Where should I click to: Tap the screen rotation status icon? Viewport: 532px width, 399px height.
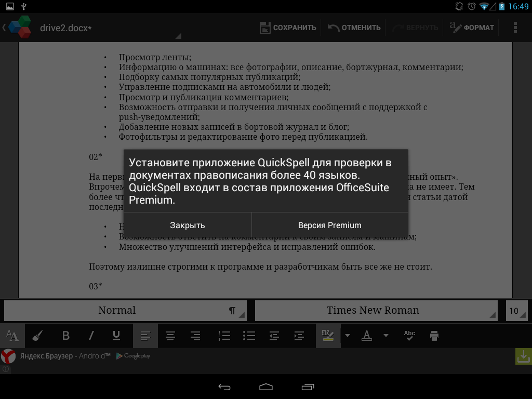(x=459, y=6)
